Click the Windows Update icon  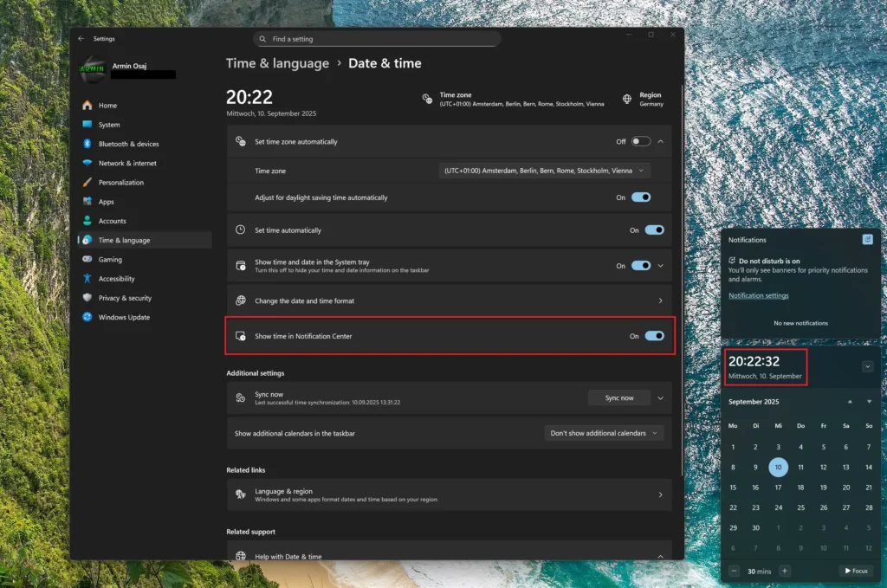[87, 317]
